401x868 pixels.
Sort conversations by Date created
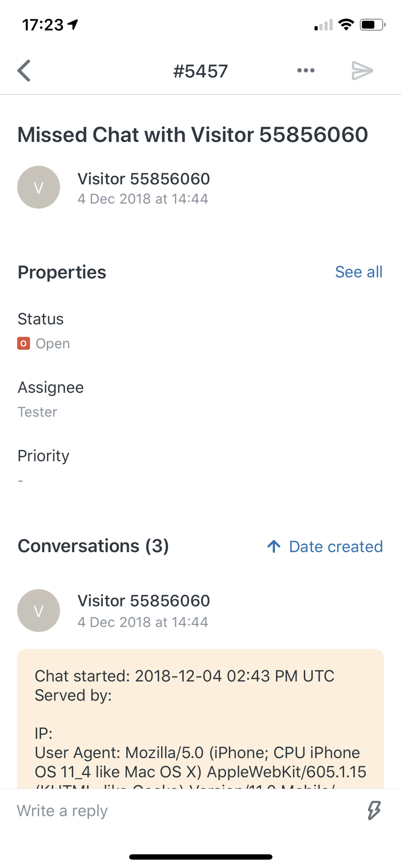(x=336, y=546)
